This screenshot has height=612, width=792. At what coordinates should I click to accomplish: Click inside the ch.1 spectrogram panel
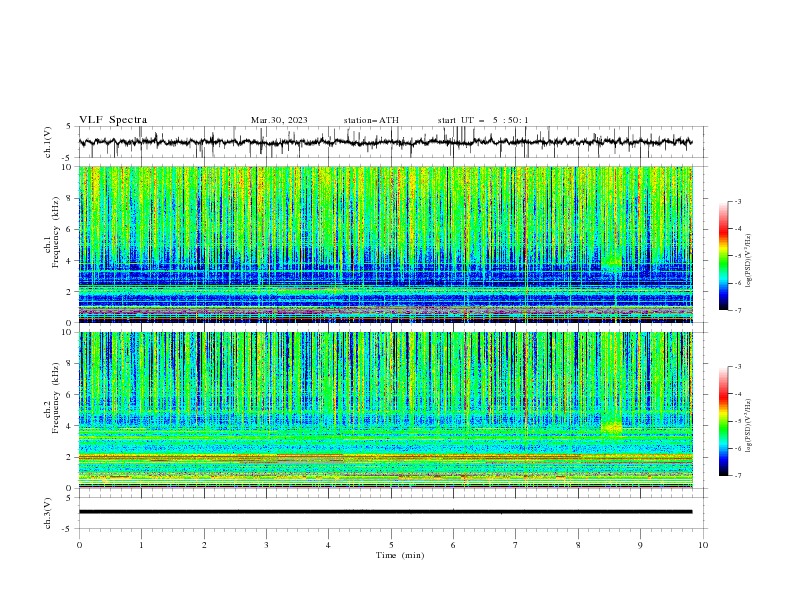(x=385, y=244)
